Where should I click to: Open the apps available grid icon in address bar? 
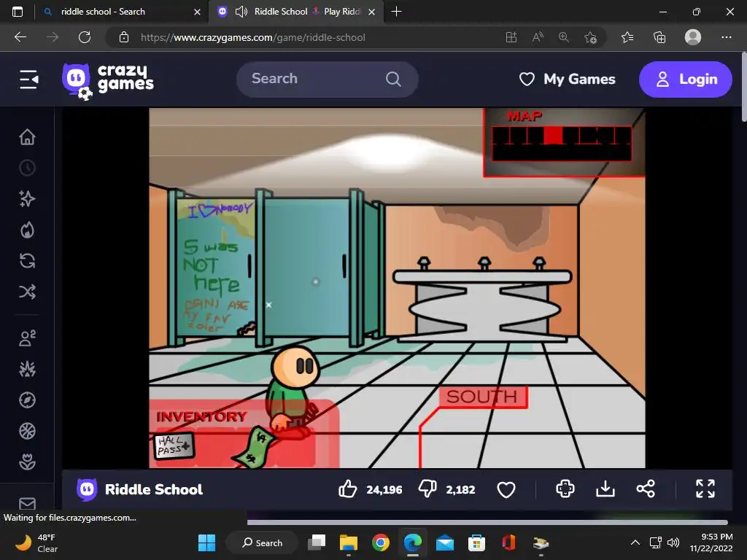[511, 37]
